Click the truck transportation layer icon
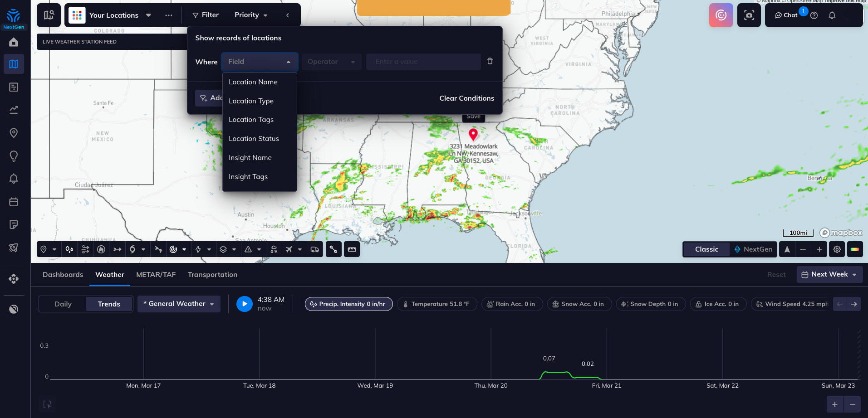868x418 pixels. 314,249
